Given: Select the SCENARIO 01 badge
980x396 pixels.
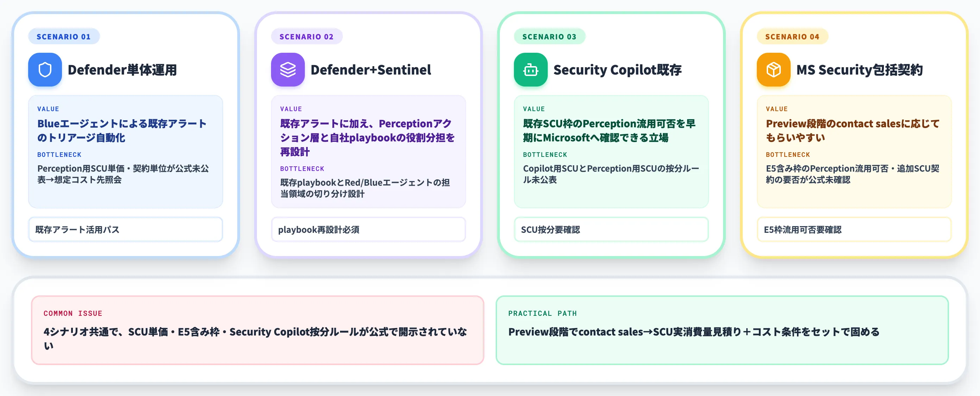Looking at the screenshot, I should (63, 37).
